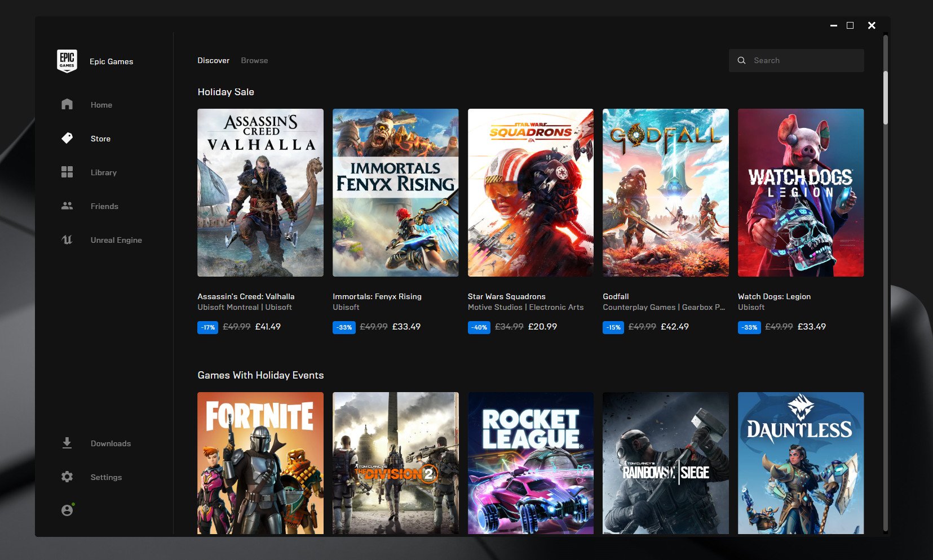Click the 'Assassin's Creed: Valhalla' title link
This screenshot has width=933, height=560.
[x=246, y=296]
